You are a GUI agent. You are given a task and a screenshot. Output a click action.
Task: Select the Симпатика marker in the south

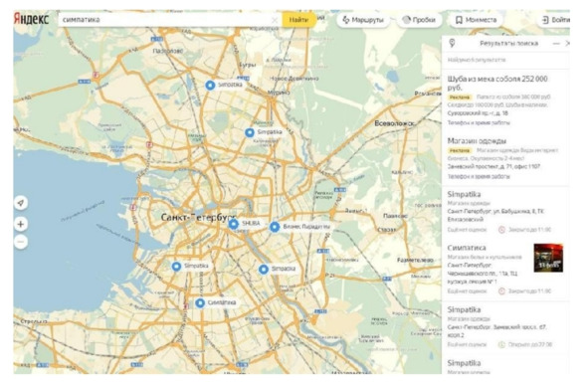coord(200,302)
